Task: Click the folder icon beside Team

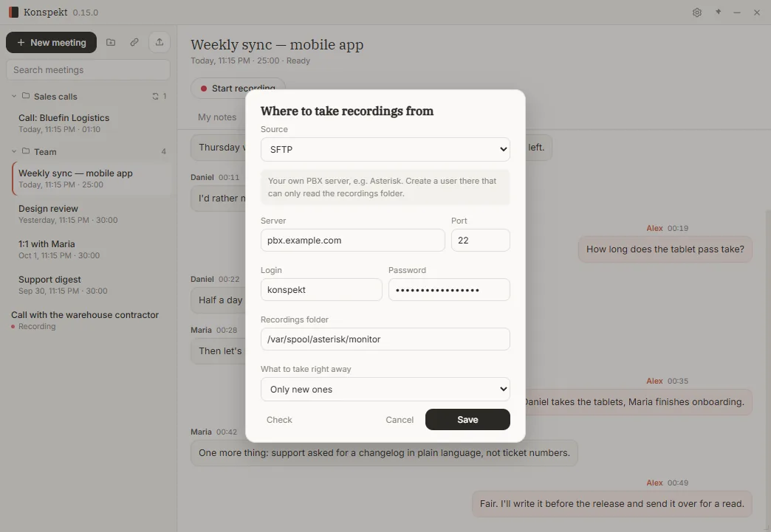Action: coord(26,151)
